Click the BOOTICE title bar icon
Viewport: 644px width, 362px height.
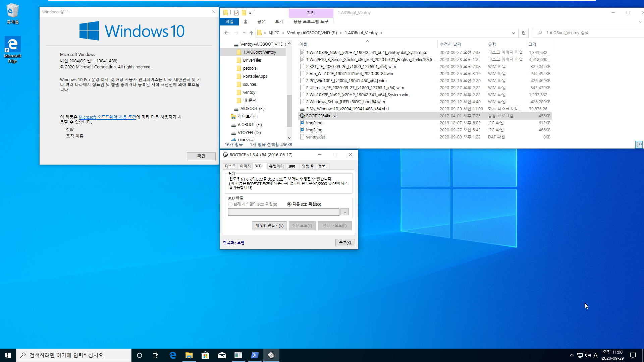pyautogui.click(x=225, y=155)
